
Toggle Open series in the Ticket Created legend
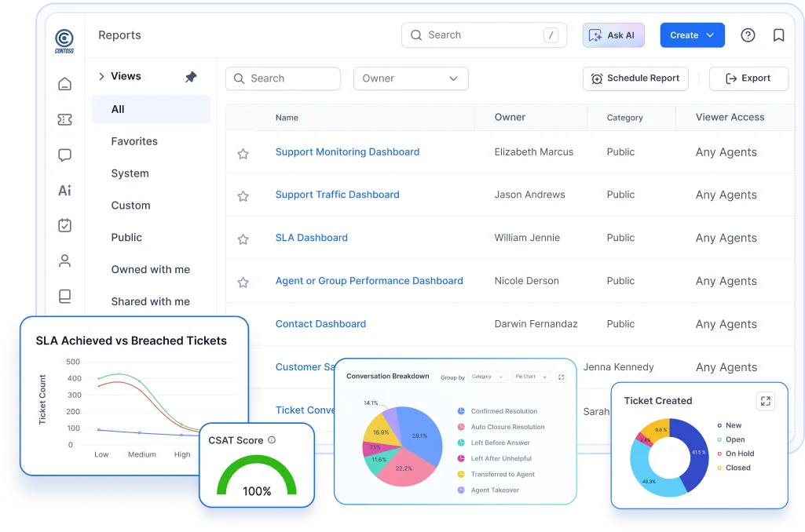coord(731,439)
